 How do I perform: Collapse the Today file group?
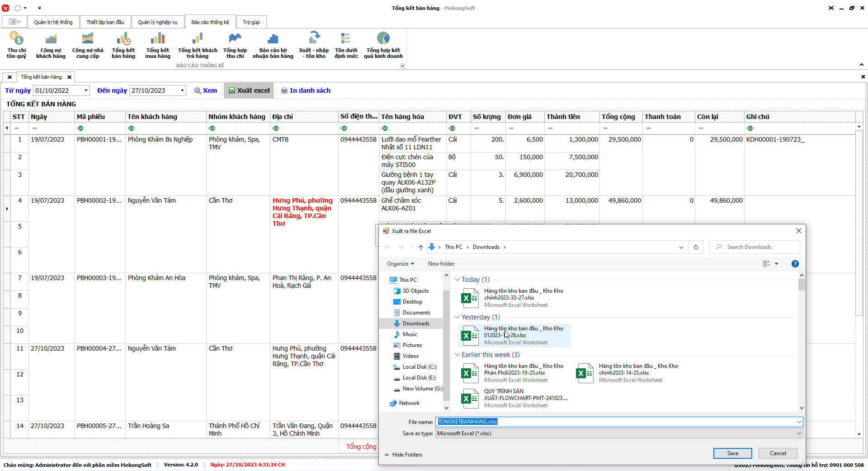[457, 280]
